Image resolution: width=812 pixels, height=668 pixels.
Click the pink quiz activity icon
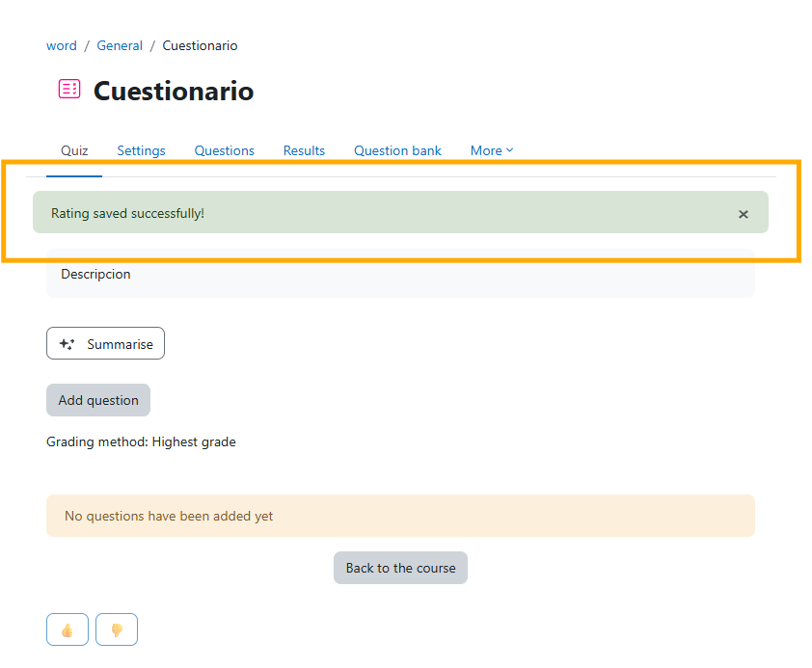tap(69, 90)
